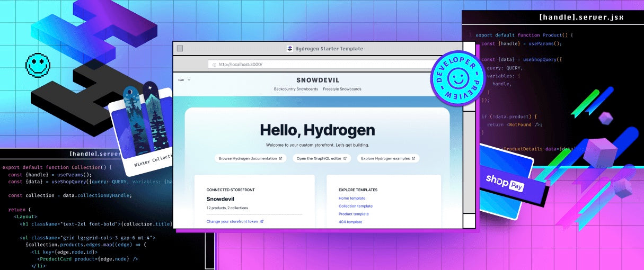Click the Hydrogen Starter Template window title
644x270 pixels.
click(329, 49)
